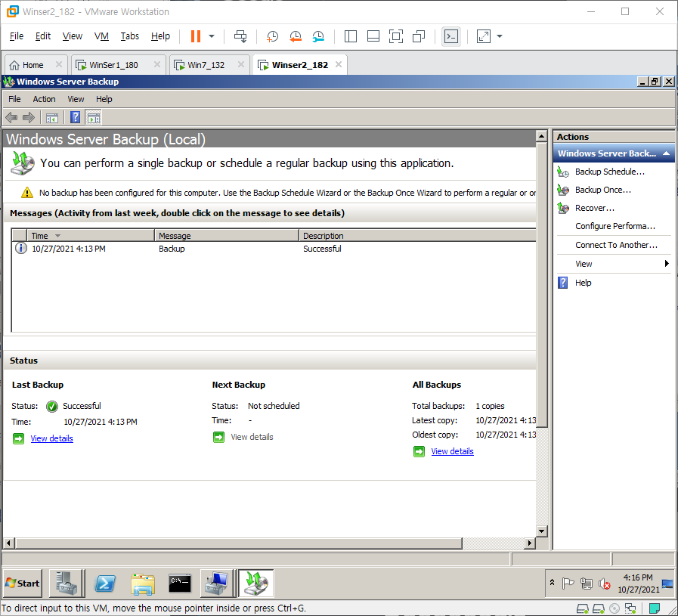Open the stretch guest dropdown arrow
The height and width of the screenshot is (616, 678).
(500, 36)
